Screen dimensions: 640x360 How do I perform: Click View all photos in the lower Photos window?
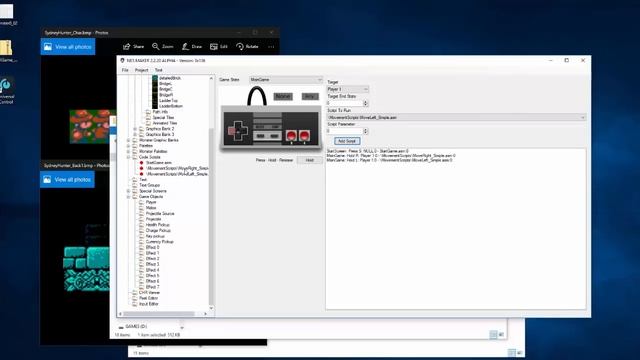tap(67, 180)
